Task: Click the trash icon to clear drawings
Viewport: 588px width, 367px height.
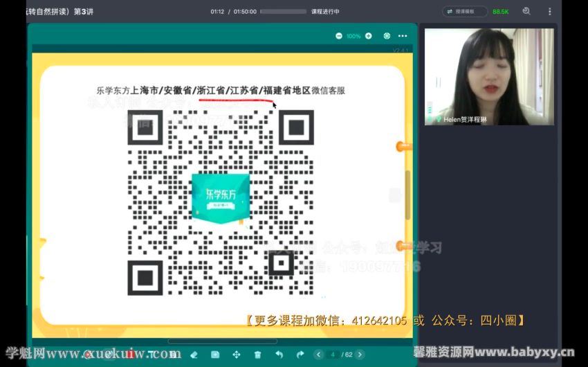Action: point(257,355)
